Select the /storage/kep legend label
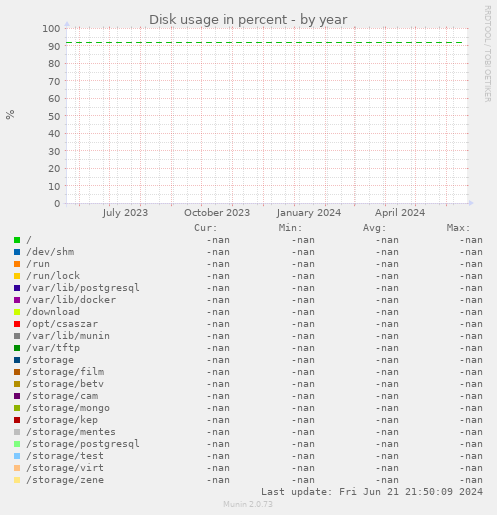The width and height of the screenshot is (497, 515). click(x=62, y=420)
